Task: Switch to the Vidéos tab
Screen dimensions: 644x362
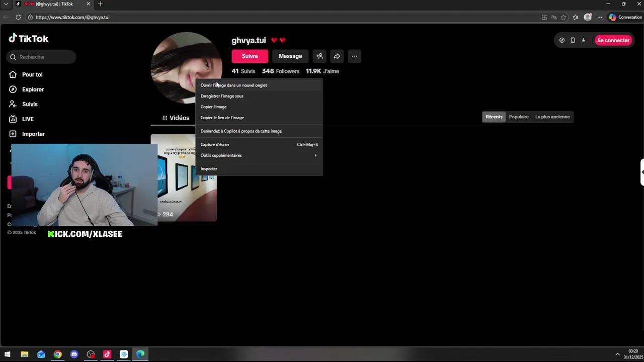Action: pos(176,118)
